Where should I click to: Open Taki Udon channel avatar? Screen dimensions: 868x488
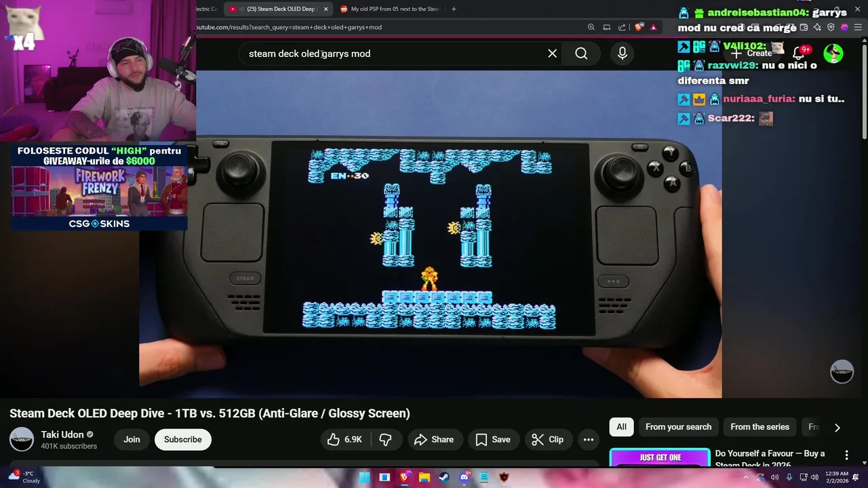22,439
